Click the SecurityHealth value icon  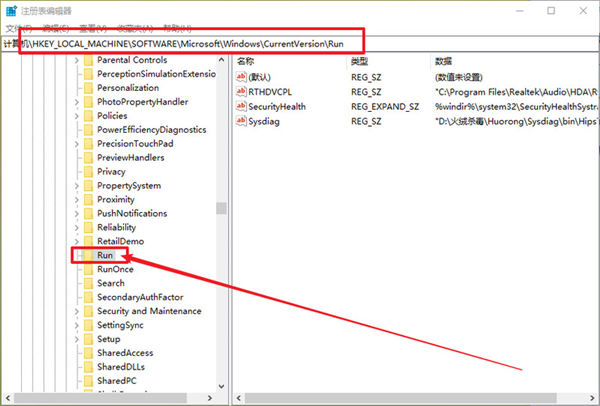[x=241, y=106]
